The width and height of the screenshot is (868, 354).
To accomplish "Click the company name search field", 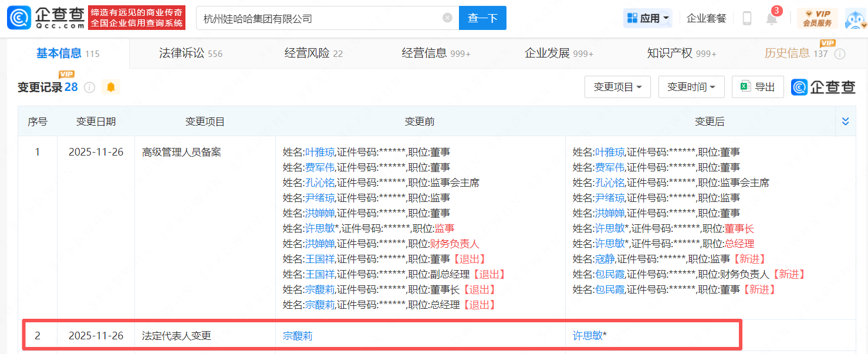I will tap(320, 18).
